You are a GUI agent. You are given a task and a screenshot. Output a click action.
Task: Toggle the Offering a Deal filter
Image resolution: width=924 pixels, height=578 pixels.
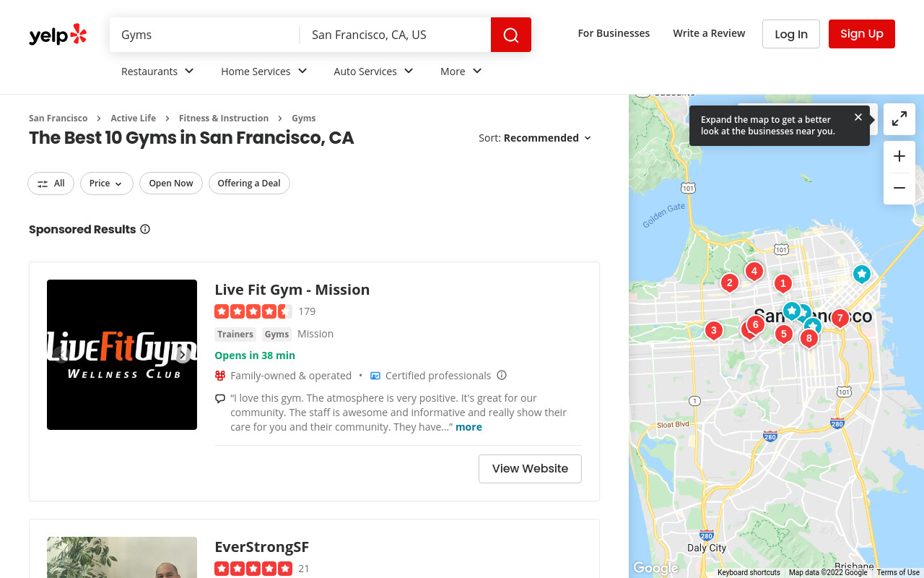tap(249, 184)
